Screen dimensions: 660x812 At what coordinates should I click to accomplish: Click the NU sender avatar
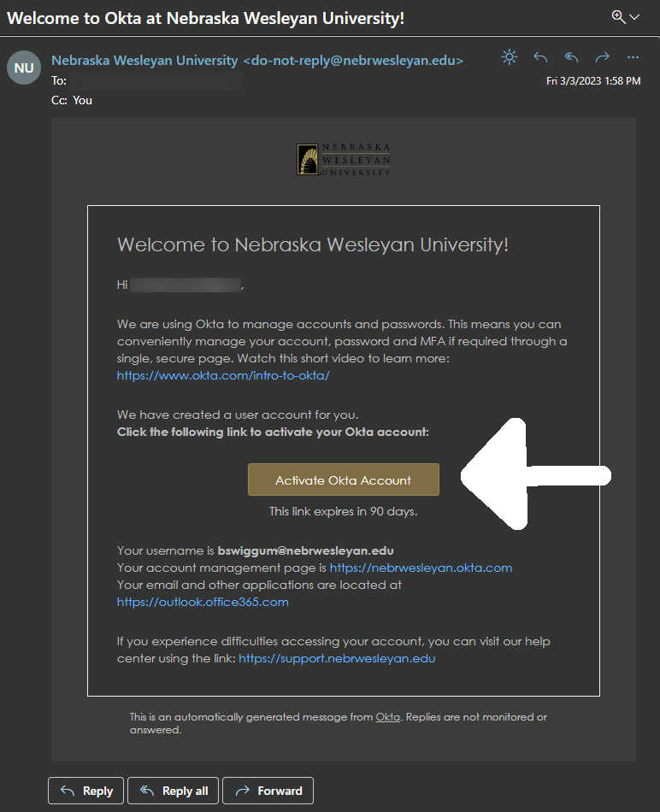pos(24,68)
